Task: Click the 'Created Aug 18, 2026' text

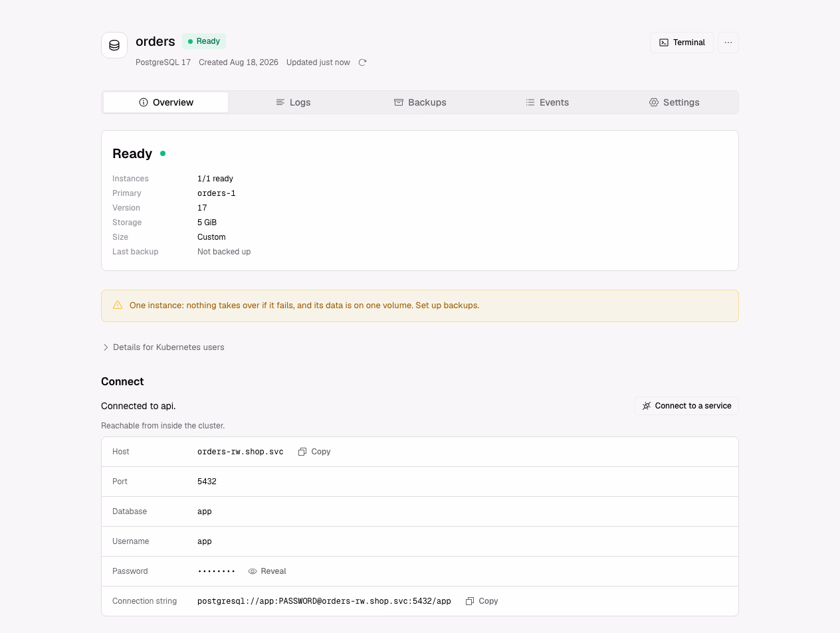Action: pos(239,62)
